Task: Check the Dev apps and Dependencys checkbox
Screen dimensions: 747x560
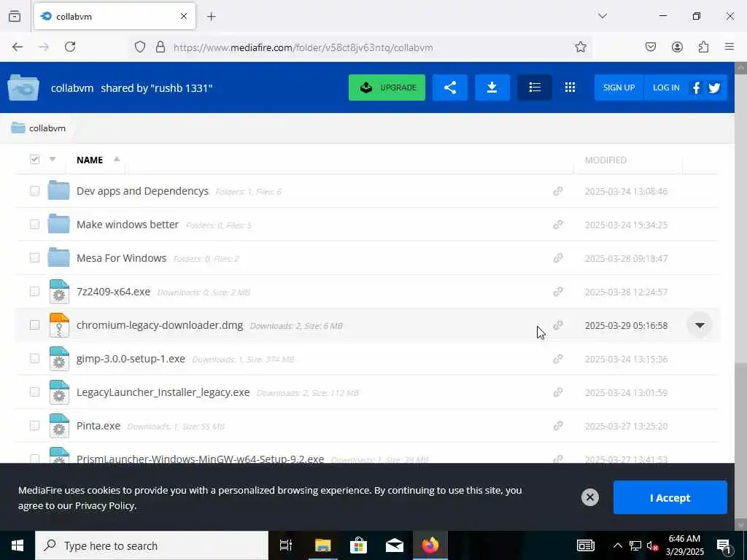Action: click(x=34, y=191)
